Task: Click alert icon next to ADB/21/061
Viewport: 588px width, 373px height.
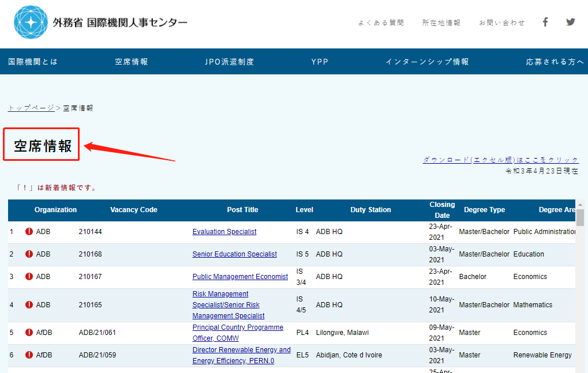Action: coord(29,333)
